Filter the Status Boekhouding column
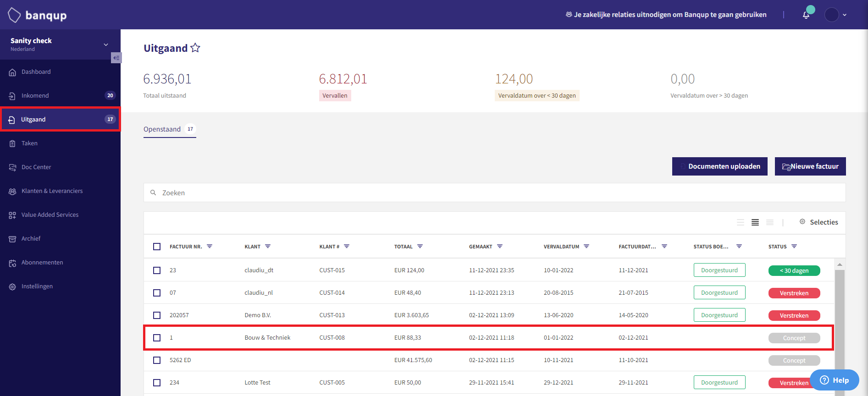Screen dimensions: 868x396 739,246
